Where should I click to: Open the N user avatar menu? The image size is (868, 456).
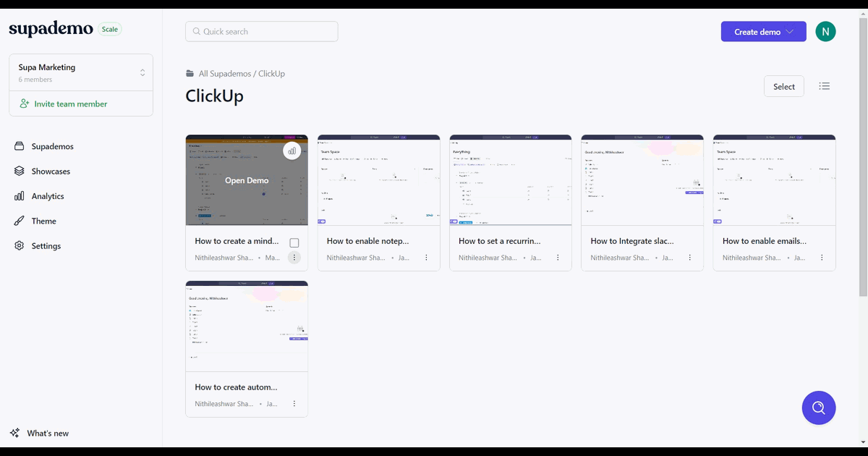point(825,32)
